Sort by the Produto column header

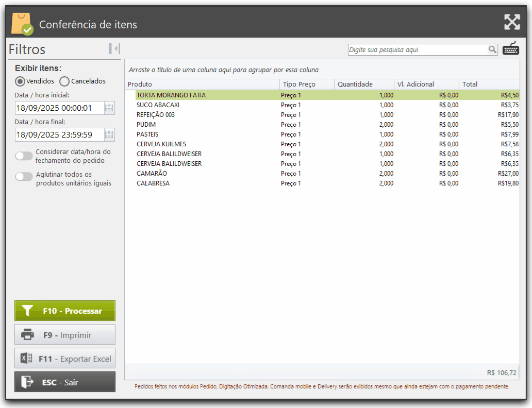point(202,84)
